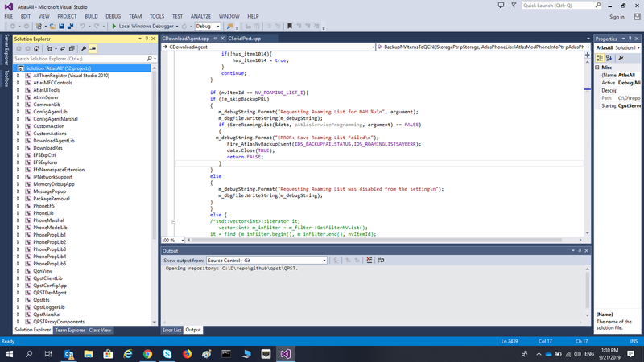This screenshot has width=644, height=362.
Task: Click the New Project toolbar icon
Action: [x=39, y=27]
